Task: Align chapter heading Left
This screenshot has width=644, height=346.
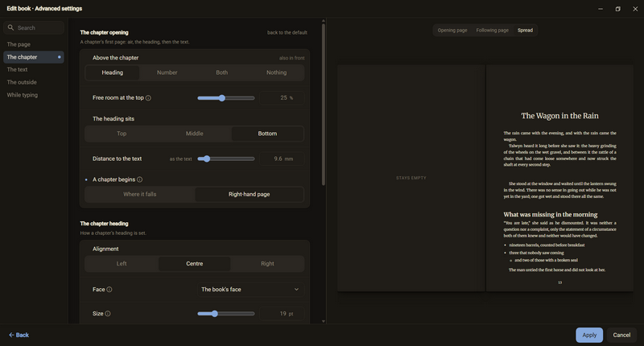Action: (x=122, y=263)
